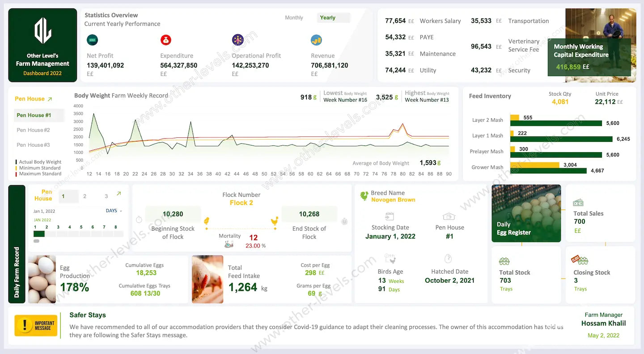Open the Daily Egg Register tile
644x354 pixels.
(526, 213)
